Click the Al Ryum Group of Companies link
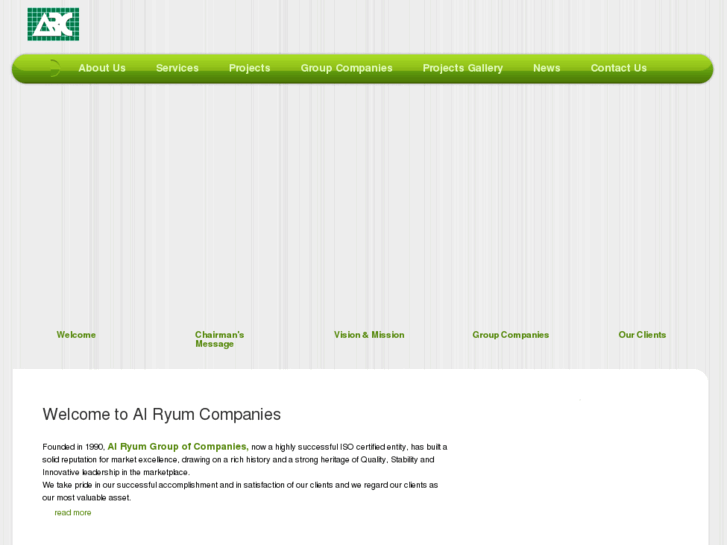 pos(178,447)
